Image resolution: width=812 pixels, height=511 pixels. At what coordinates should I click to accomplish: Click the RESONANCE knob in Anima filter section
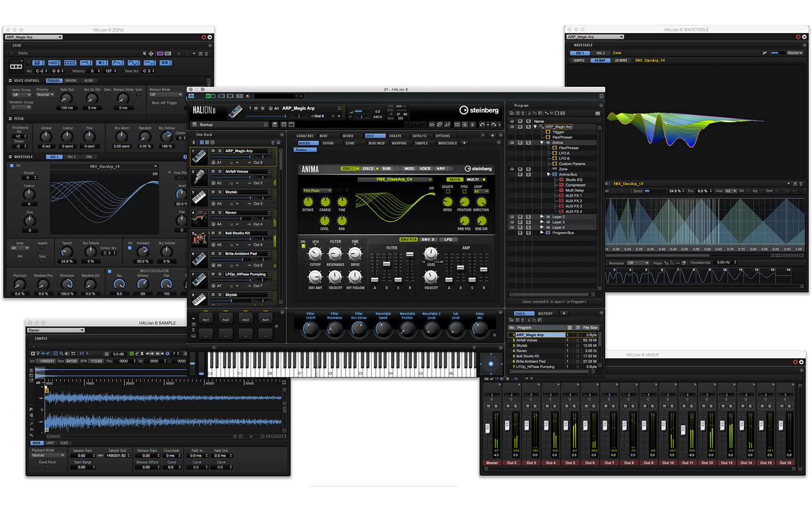pyautogui.click(x=335, y=254)
